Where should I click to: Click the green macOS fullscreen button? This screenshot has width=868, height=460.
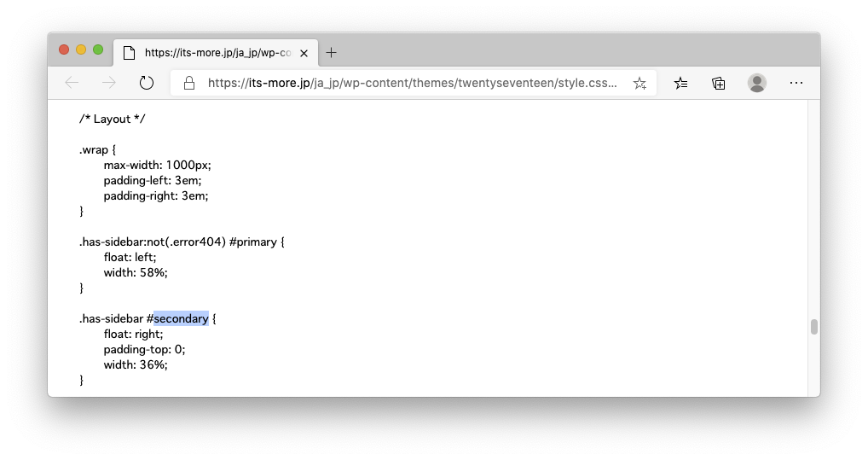click(x=98, y=49)
